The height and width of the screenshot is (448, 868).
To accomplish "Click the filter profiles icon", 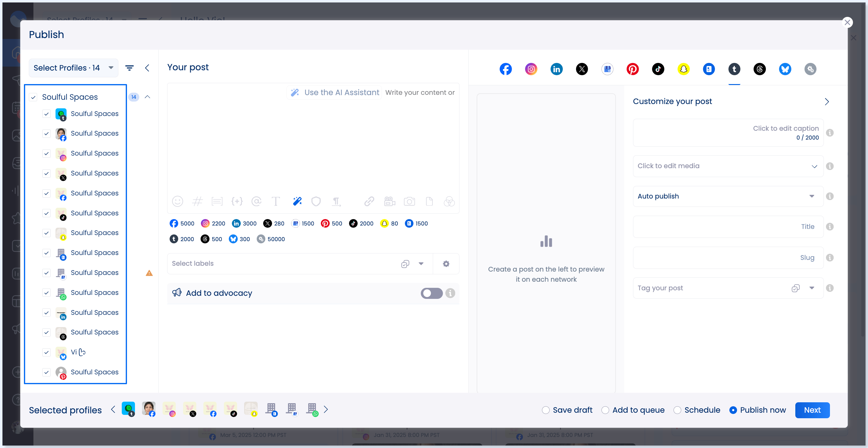I will (129, 68).
